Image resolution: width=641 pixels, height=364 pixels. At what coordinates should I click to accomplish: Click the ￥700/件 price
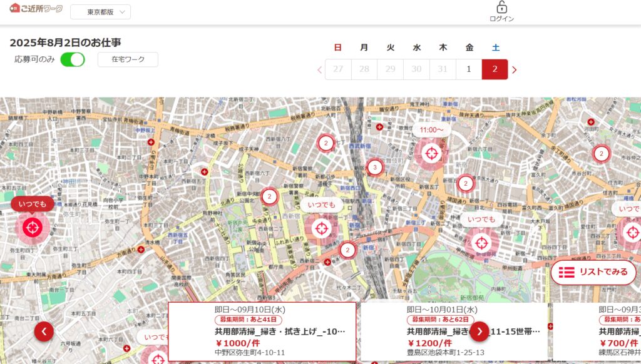(x=619, y=343)
